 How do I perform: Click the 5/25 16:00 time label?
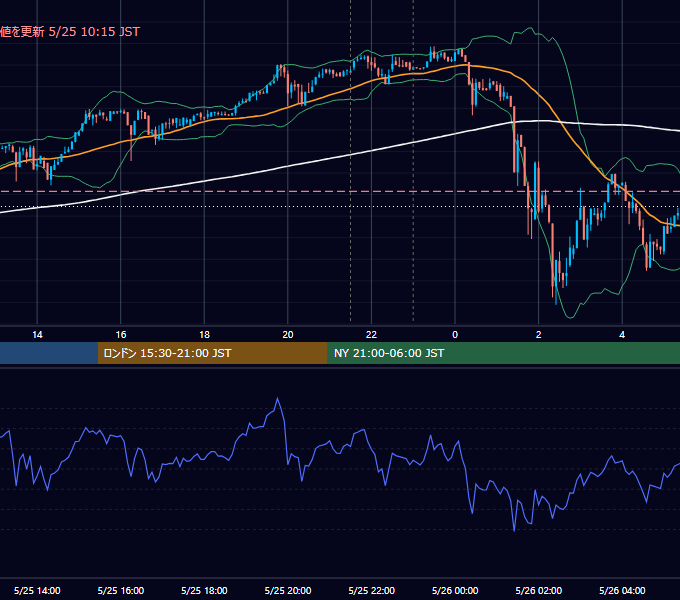click(x=121, y=590)
